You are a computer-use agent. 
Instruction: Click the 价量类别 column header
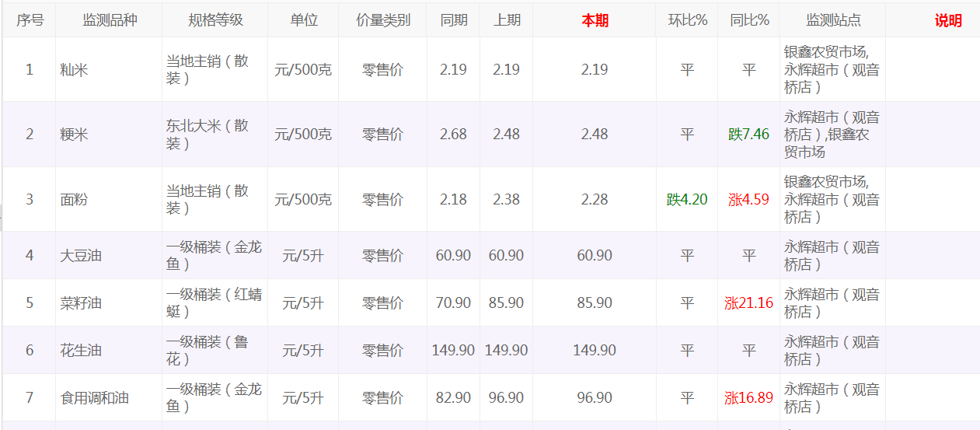click(383, 21)
